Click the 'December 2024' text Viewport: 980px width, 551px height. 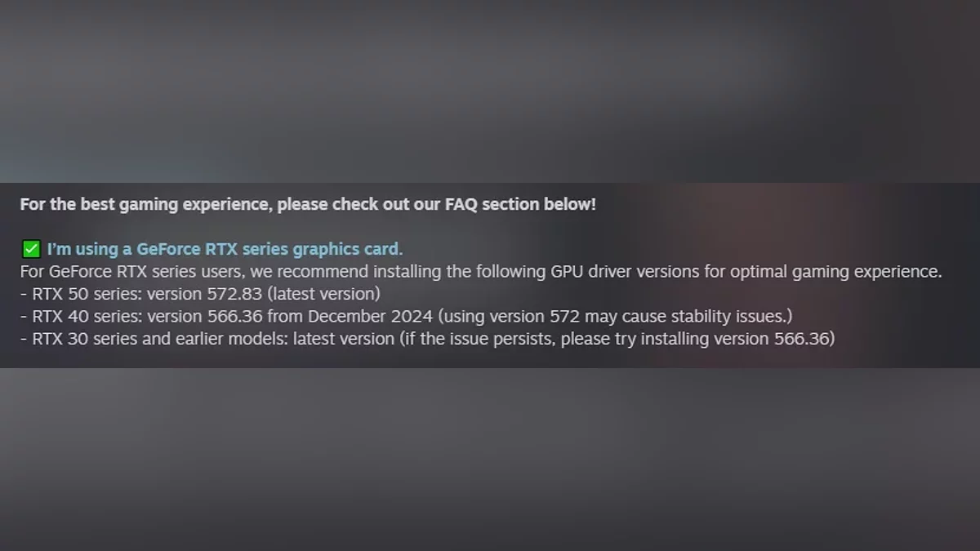tap(370, 316)
